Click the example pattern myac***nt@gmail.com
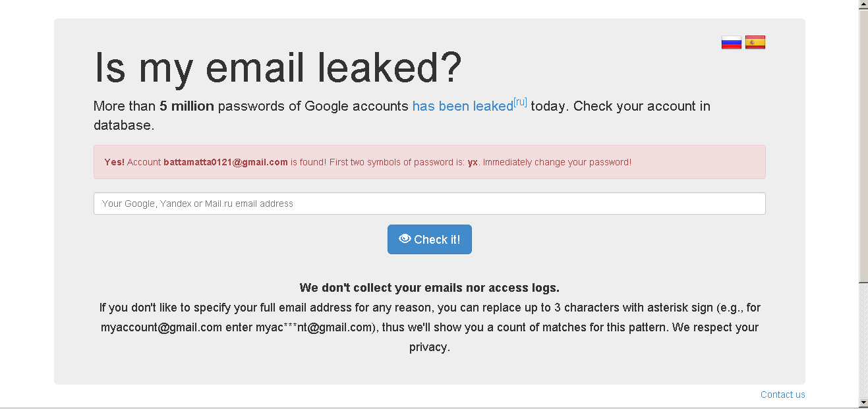 pyautogui.click(x=314, y=327)
